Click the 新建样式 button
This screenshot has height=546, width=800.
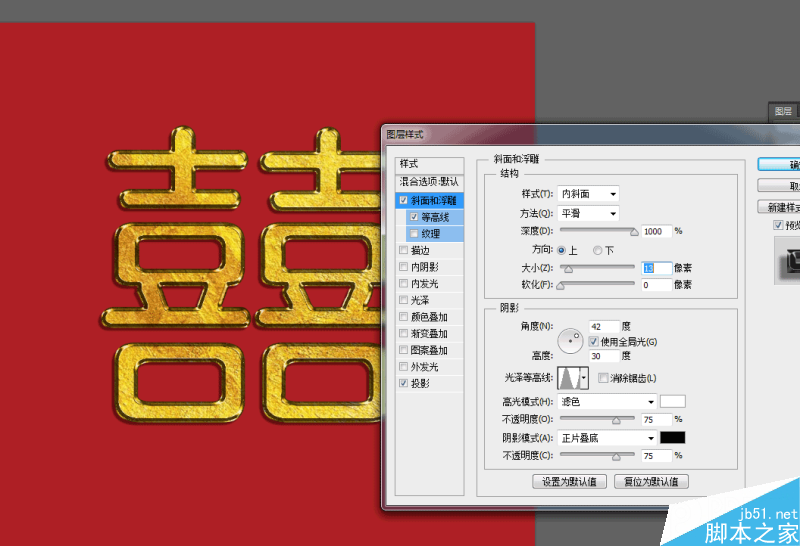click(779, 207)
